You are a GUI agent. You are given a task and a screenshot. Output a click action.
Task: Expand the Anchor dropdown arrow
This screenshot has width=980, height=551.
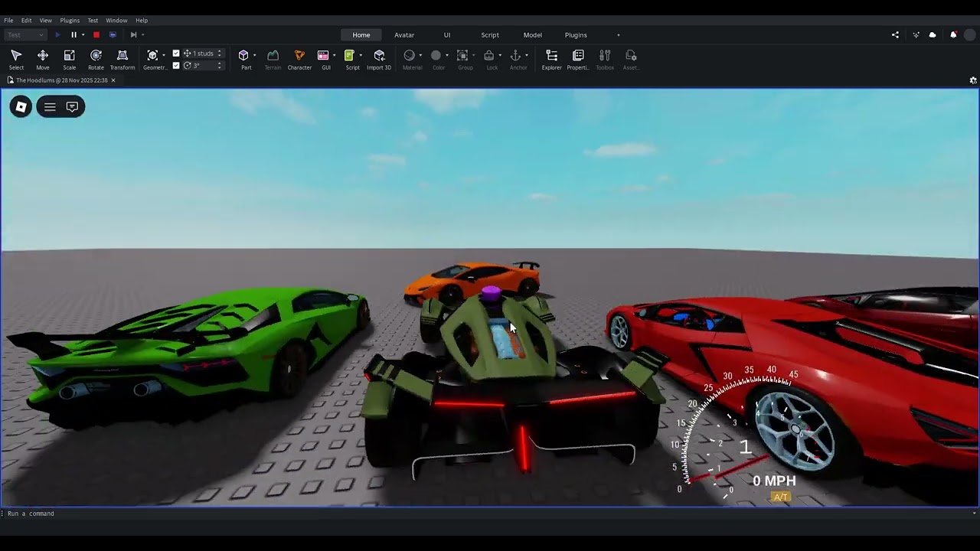526,55
